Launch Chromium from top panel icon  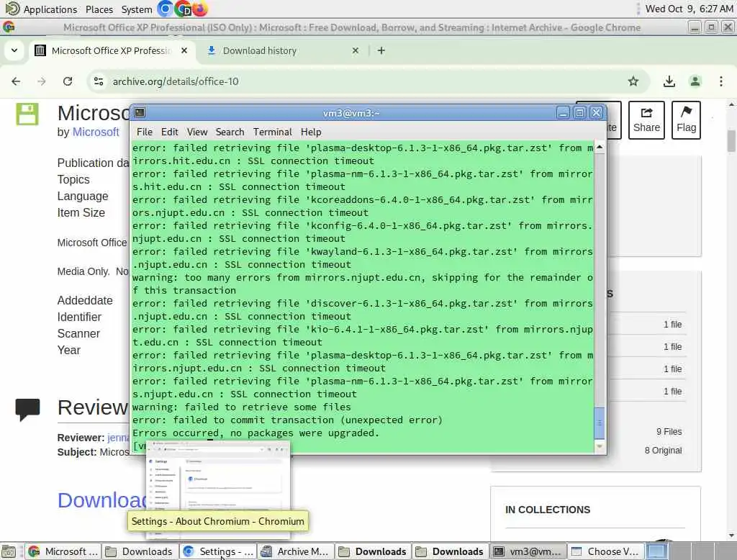coord(165,9)
